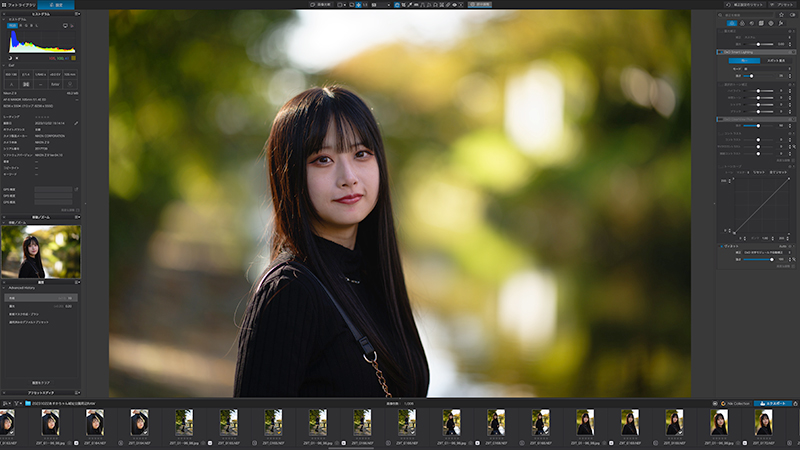This screenshot has height=450, width=800.
Task: Click the favorites star icon
Action: [781, 15]
